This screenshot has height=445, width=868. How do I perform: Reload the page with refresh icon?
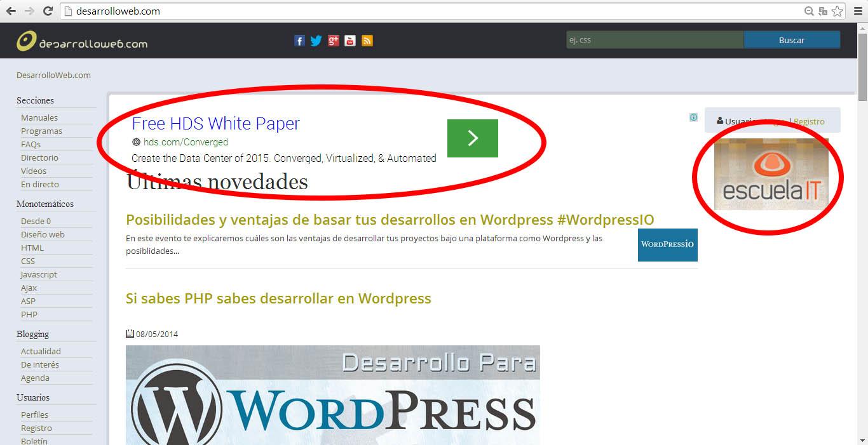coord(48,11)
